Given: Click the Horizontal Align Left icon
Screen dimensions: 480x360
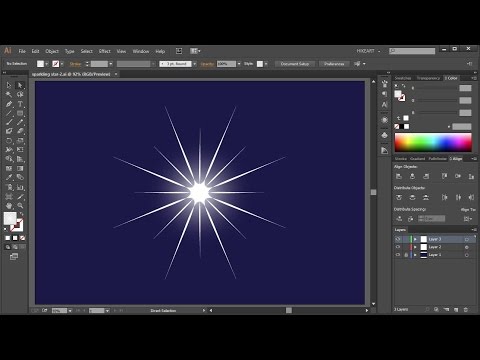Looking at the screenshot, I should [x=399, y=176].
